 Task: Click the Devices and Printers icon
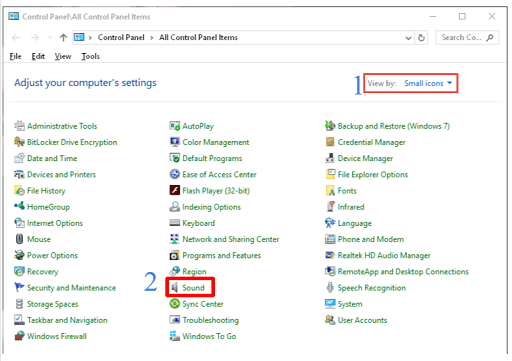pos(19,174)
